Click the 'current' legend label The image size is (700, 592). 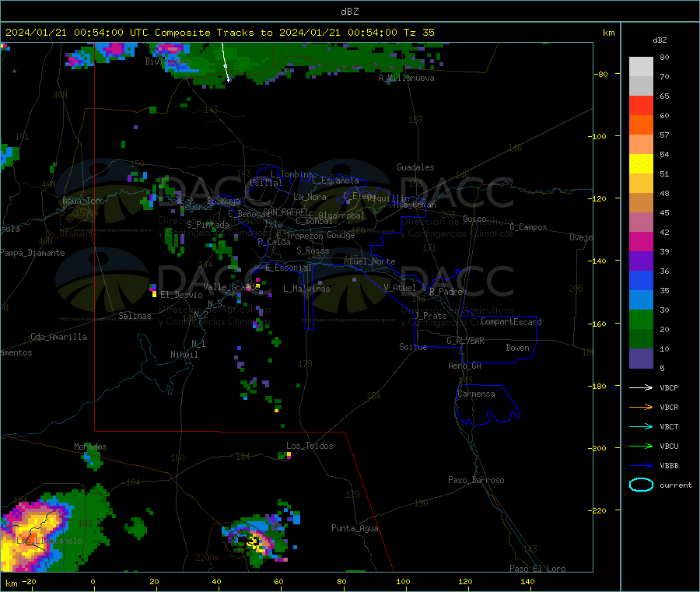[x=676, y=485]
